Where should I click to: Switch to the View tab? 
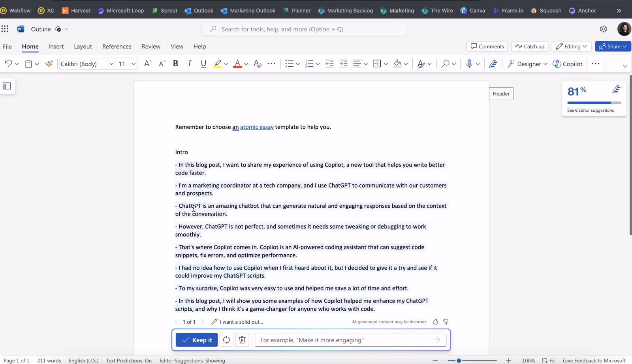[x=177, y=46]
